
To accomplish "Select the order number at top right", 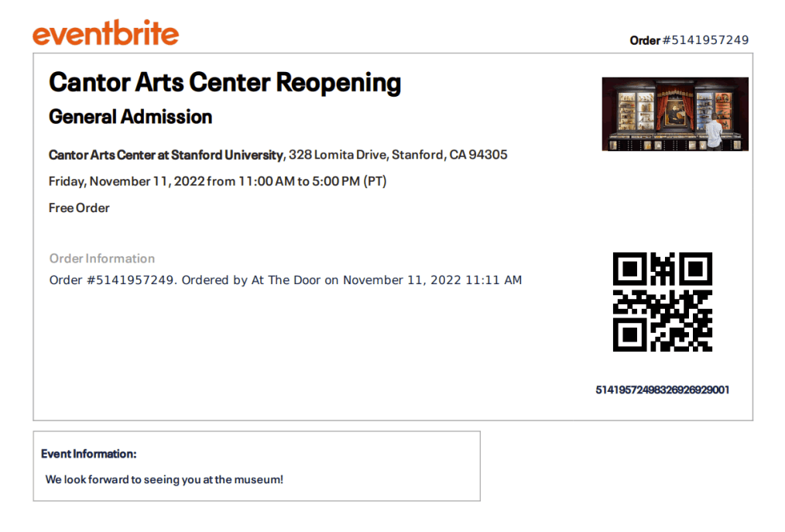I will coord(689,40).
